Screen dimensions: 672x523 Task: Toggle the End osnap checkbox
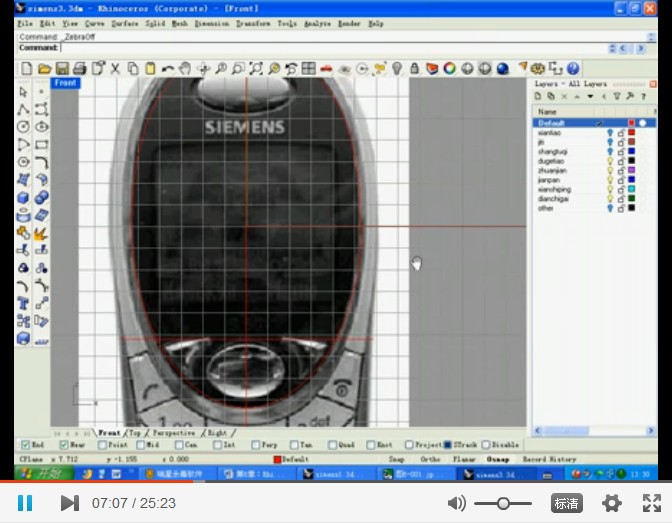(x=26, y=445)
